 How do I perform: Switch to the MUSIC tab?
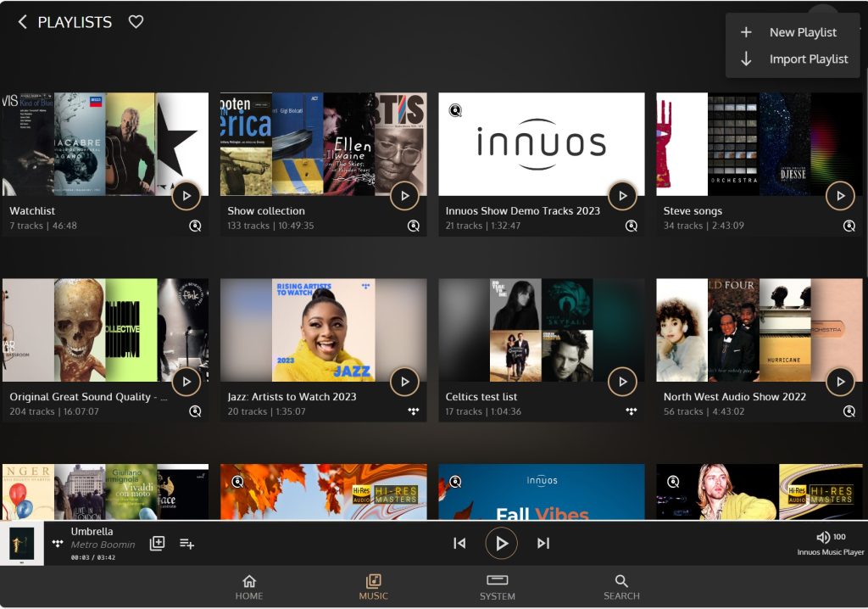374,588
